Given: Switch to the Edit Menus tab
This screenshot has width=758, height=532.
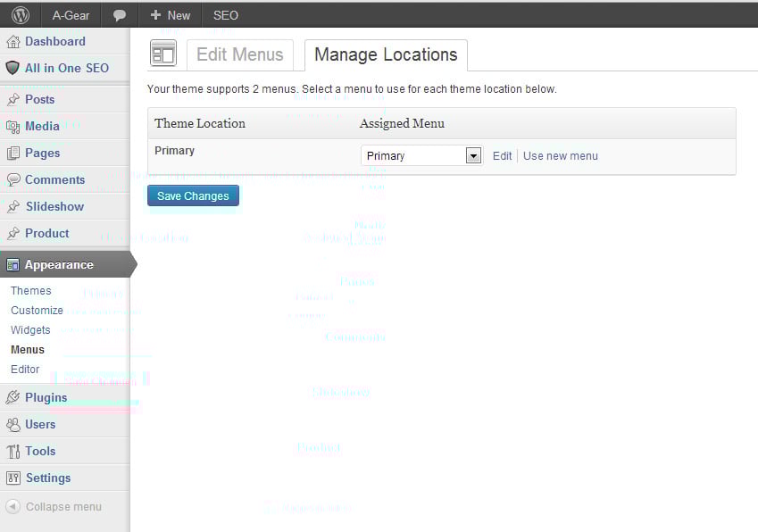Looking at the screenshot, I should [239, 54].
